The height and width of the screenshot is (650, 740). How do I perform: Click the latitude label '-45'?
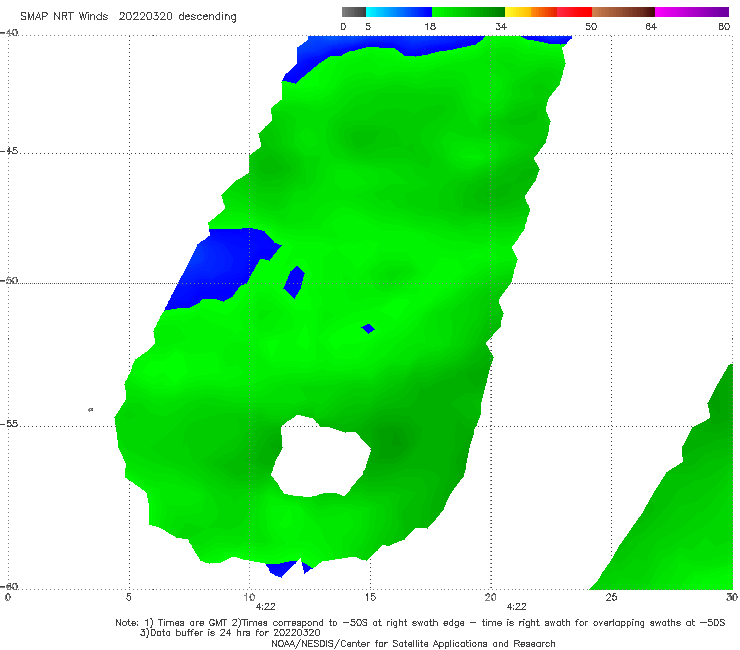(9, 151)
